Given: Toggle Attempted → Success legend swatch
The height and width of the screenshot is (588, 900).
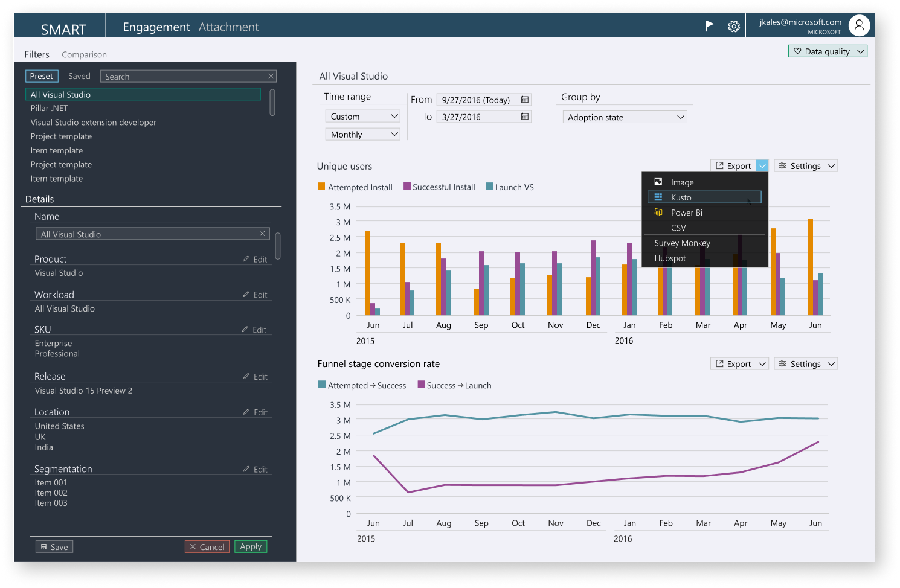Looking at the screenshot, I should point(322,385).
